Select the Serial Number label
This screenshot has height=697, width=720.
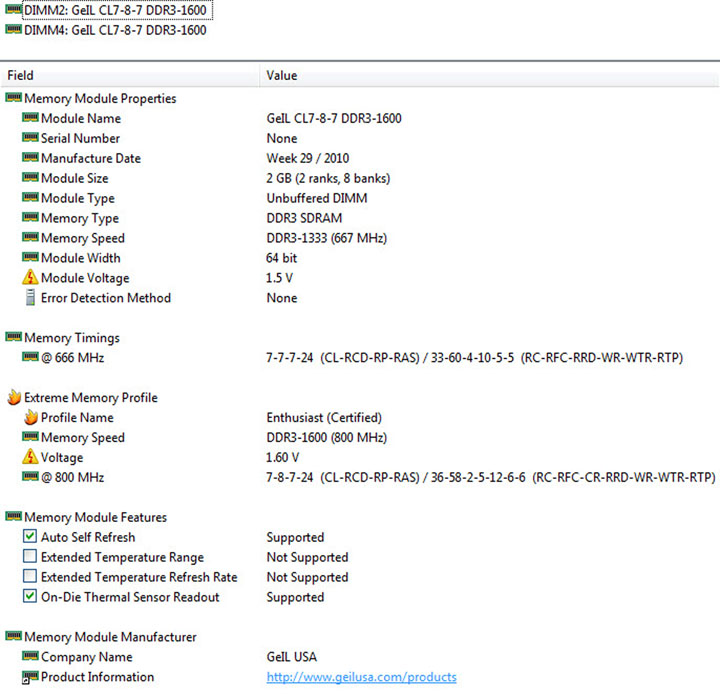(x=80, y=138)
